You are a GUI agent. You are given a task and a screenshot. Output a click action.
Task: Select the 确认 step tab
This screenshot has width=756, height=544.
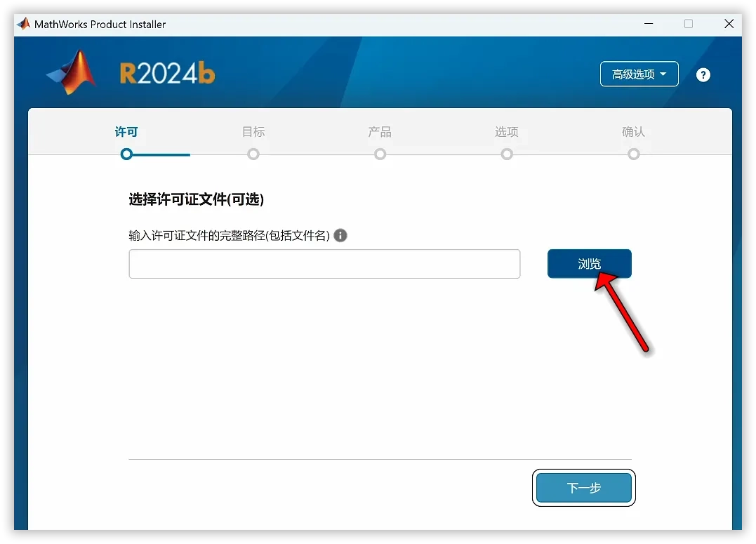(x=634, y=132)
